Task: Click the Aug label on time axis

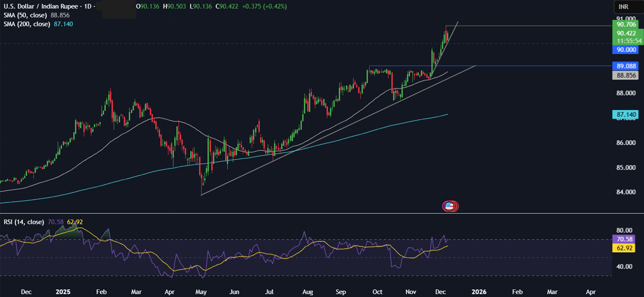Action: (307, 291)
